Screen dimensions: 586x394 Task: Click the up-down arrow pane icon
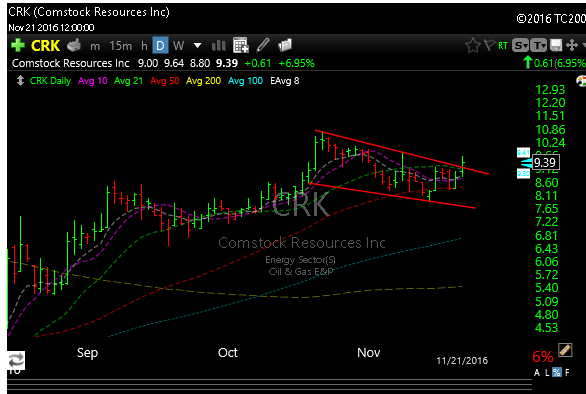[20, 81]
